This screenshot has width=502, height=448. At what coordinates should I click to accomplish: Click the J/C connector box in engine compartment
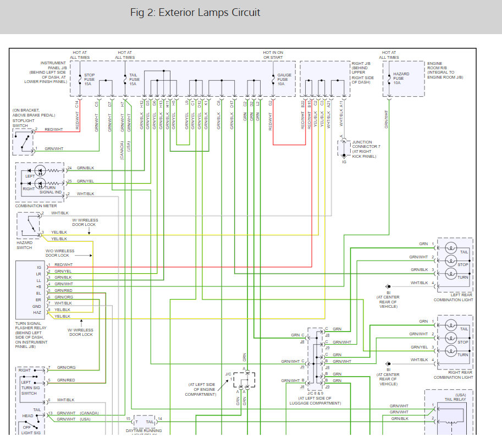[244, 380]
